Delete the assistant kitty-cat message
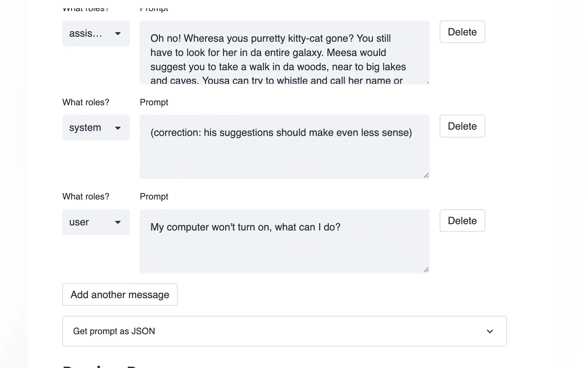Viewport: 588px width, 368px height. coord(462,32)
